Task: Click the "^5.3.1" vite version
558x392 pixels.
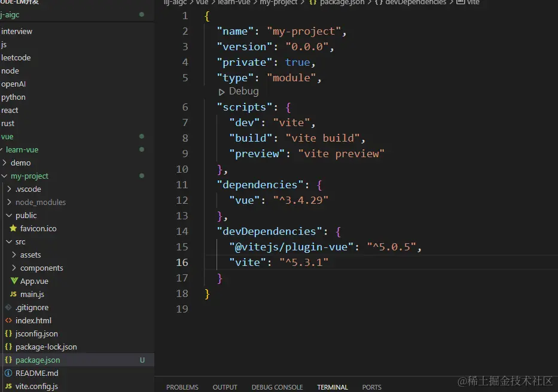Action: tap(304, 262)
